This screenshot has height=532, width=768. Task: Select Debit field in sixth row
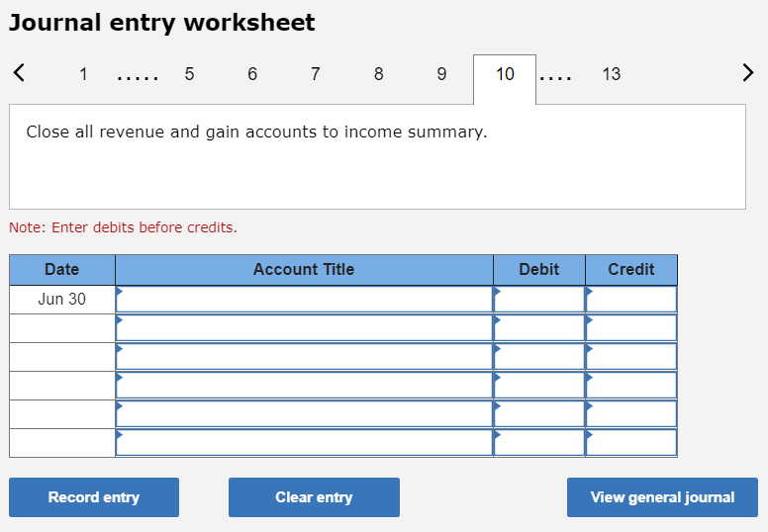click(539, 442)
